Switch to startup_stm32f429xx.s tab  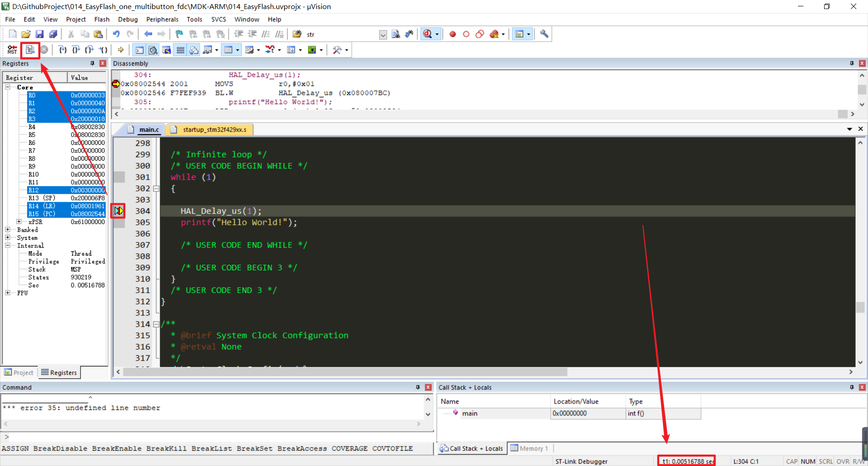tap(214, 130)
